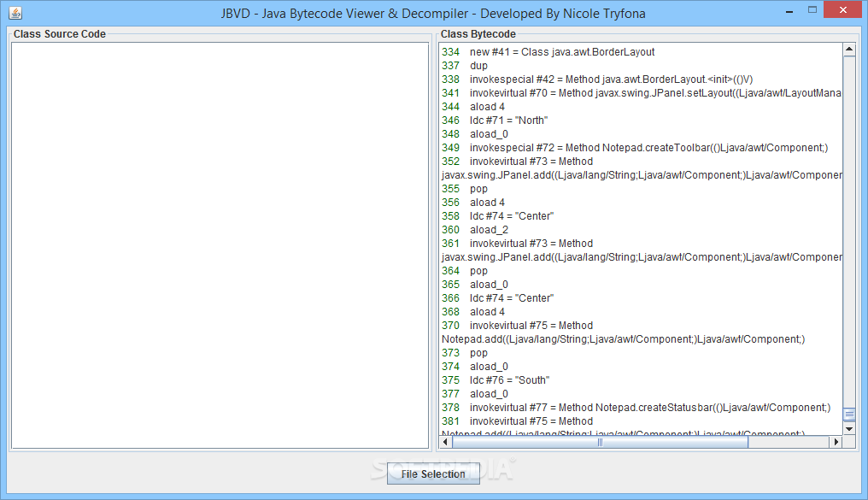The height and width of the screenshot is (500, 868).
Task: Click line 378 invokevirtual #77 createStatusbar
Action: [x=636, y=408]
